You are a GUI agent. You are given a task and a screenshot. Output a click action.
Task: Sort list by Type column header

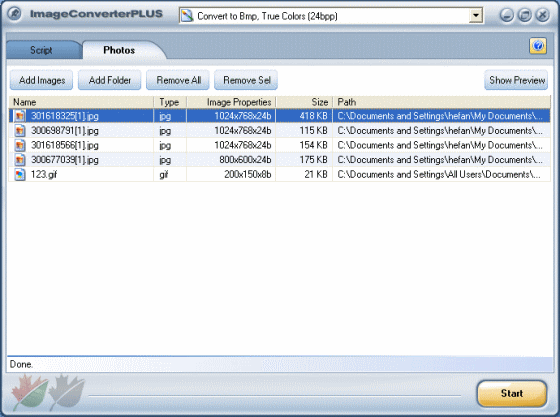click(170, 102)
